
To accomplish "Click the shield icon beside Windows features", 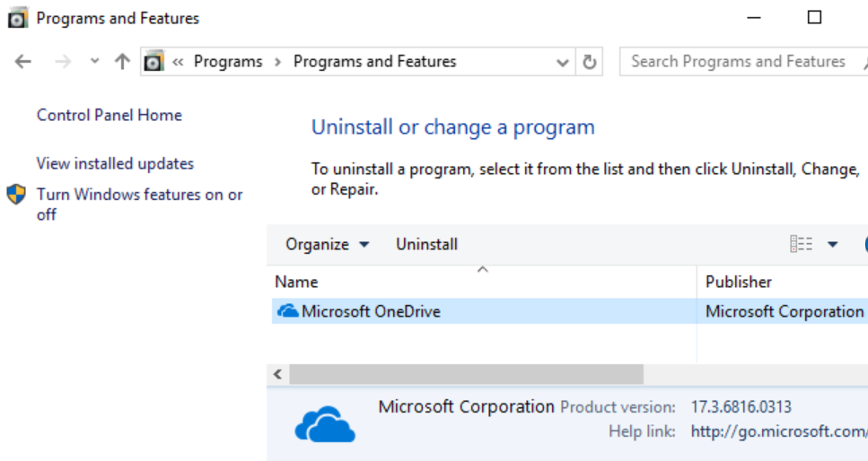I will 16,195.
